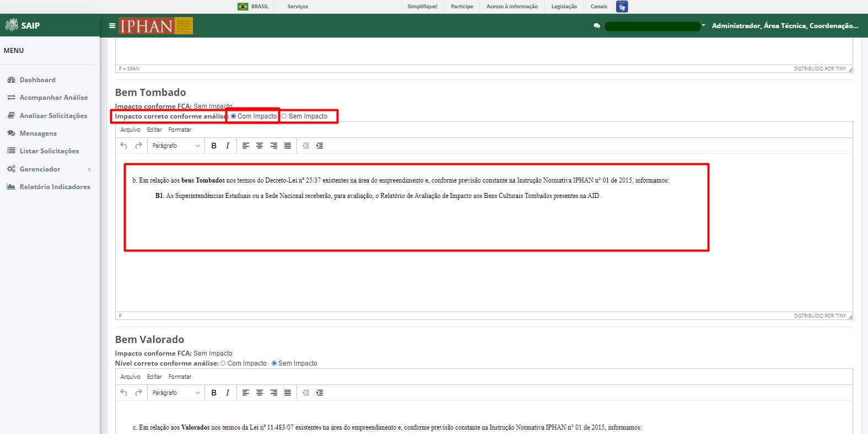Click Acesso à informação link

(x=512, y=7)
